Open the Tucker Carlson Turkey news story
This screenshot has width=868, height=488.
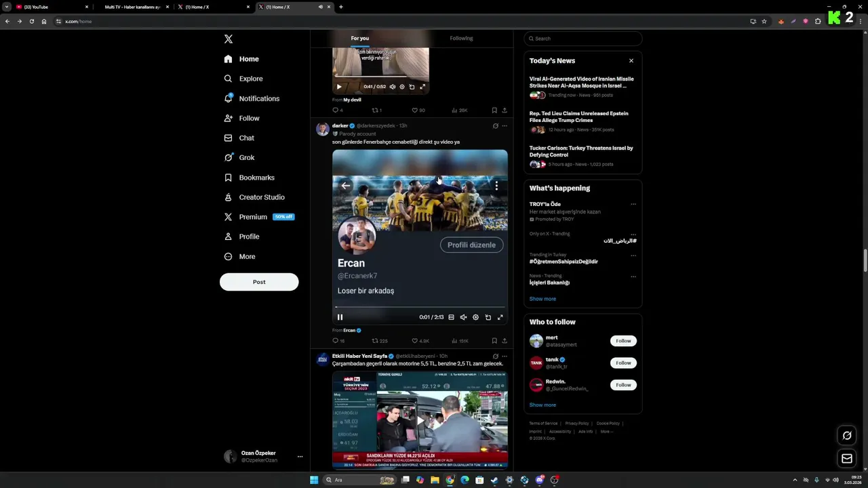582,155
